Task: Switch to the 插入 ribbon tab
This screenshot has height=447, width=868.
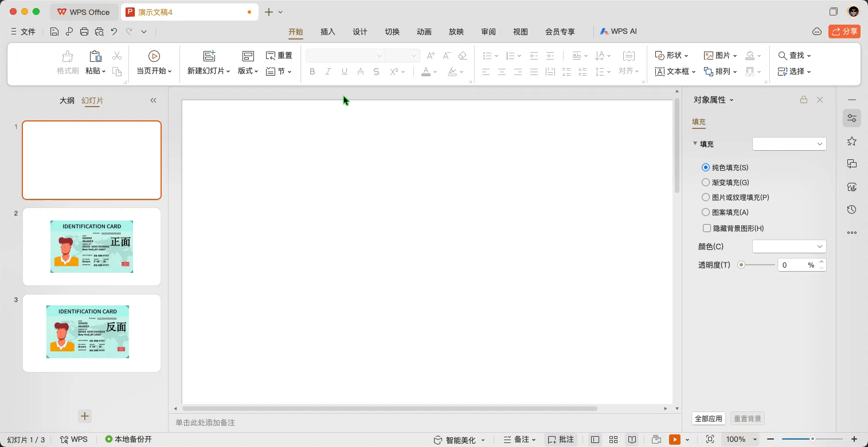Action: 328,32
